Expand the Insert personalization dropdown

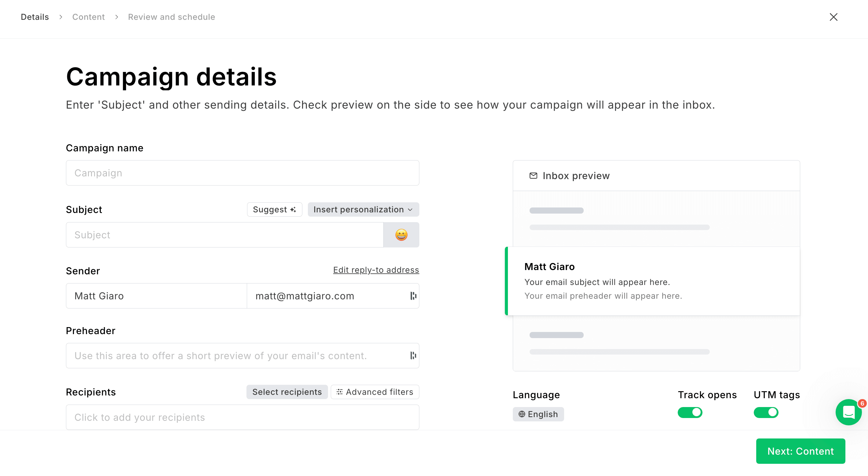363,209
